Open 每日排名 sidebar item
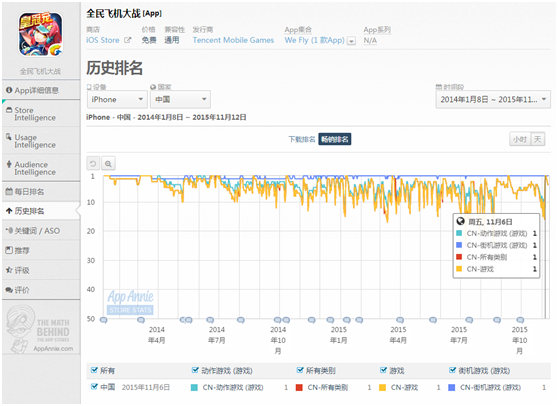This screenshot has width=558, height=406. [x=41, y=192]
